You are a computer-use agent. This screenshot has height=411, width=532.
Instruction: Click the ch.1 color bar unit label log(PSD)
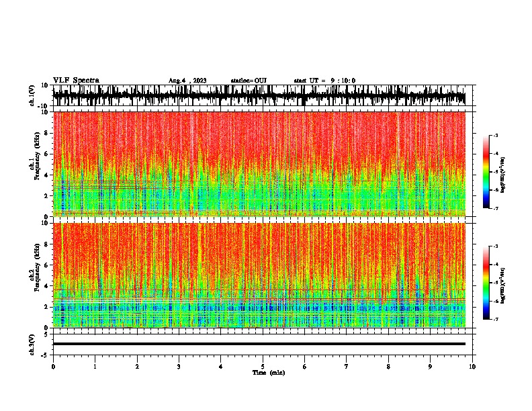coord(503,175)
